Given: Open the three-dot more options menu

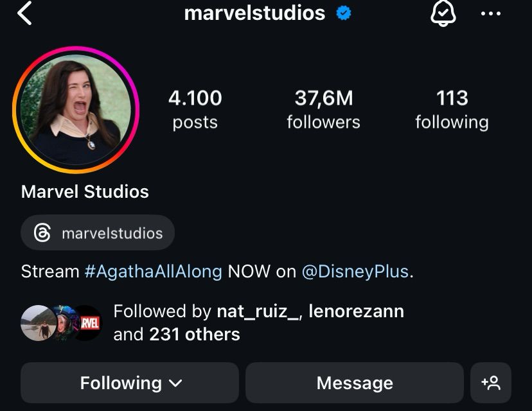Looking at the screenshot, I should [x=490, y=13].
